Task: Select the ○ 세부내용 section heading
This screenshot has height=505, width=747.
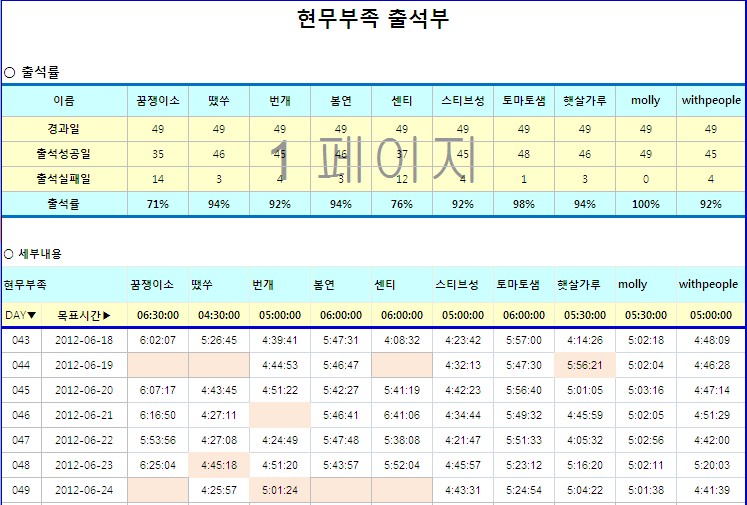Action: coord(32,253)
